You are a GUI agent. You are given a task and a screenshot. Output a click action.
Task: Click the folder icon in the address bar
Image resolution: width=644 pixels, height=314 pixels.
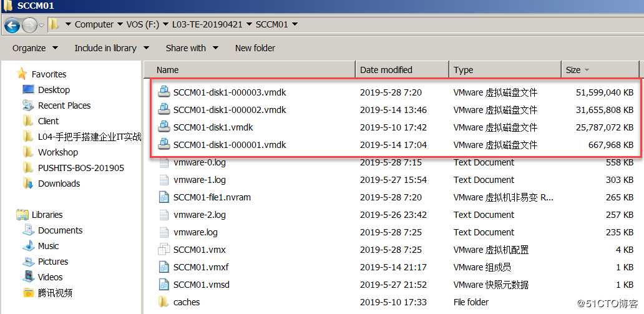(x=54, y=25)
